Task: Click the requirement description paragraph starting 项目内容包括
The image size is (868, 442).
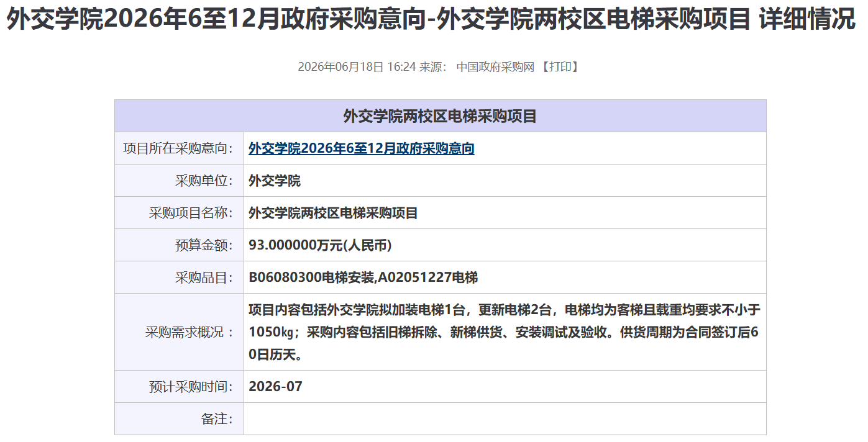Action: [x=505, y=332]
